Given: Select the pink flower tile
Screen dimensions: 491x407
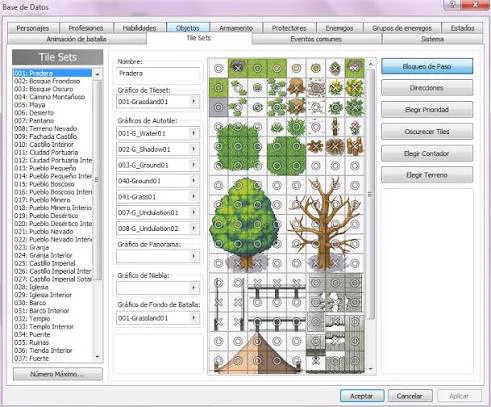Looking at the screenshot, I should [355, 127].
